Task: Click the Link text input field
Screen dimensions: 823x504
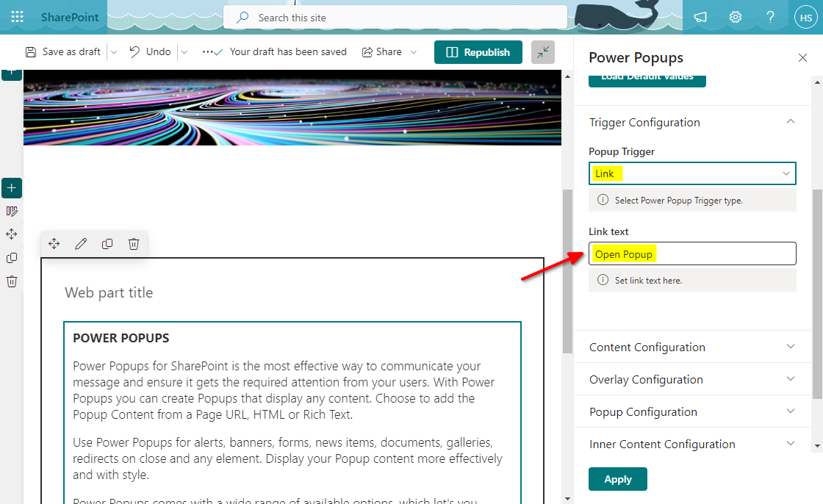Action: pos(692,253)
